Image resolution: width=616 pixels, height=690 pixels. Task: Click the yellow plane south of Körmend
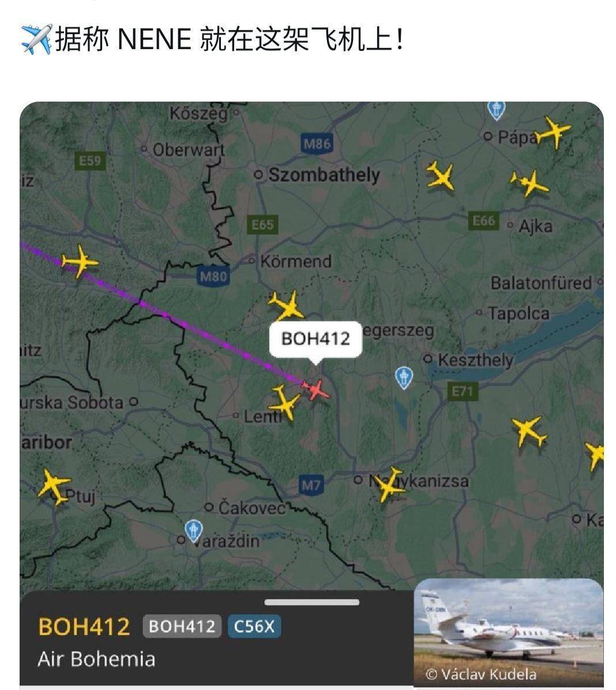pyautogui.click(x=287, y=305)
